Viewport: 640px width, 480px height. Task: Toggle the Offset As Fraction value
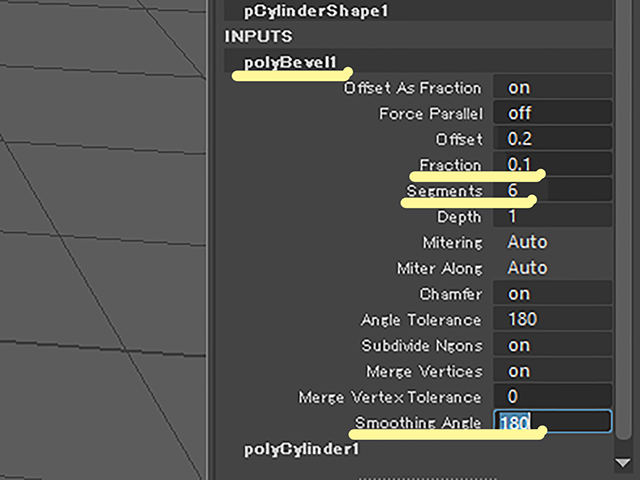point(552,87)
